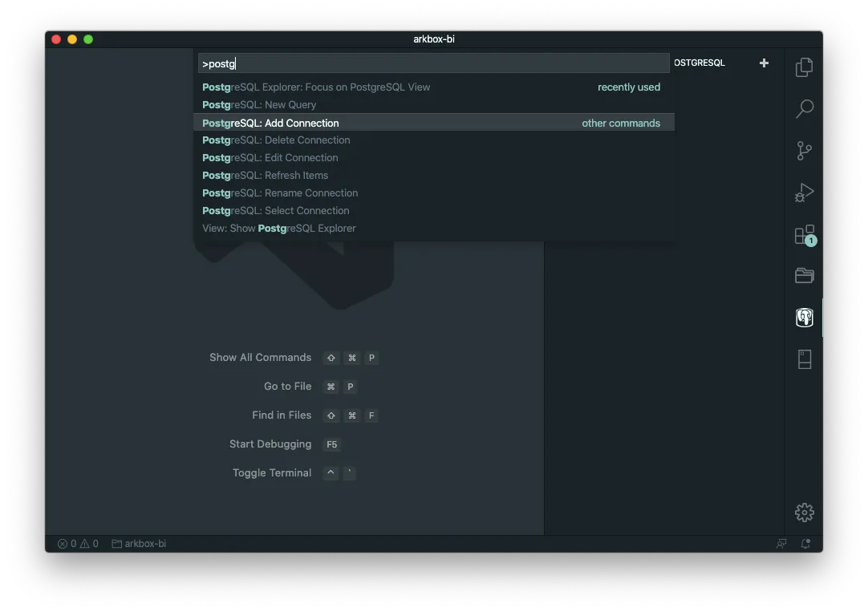Click the Find in Files label
Viewport: 868px width, 612px height.
[x=282, y=415]
